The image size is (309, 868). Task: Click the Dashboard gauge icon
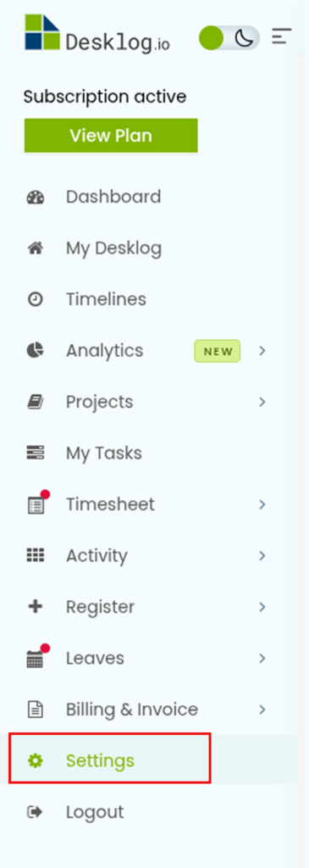pyautogui.click(x=36, y=197)
